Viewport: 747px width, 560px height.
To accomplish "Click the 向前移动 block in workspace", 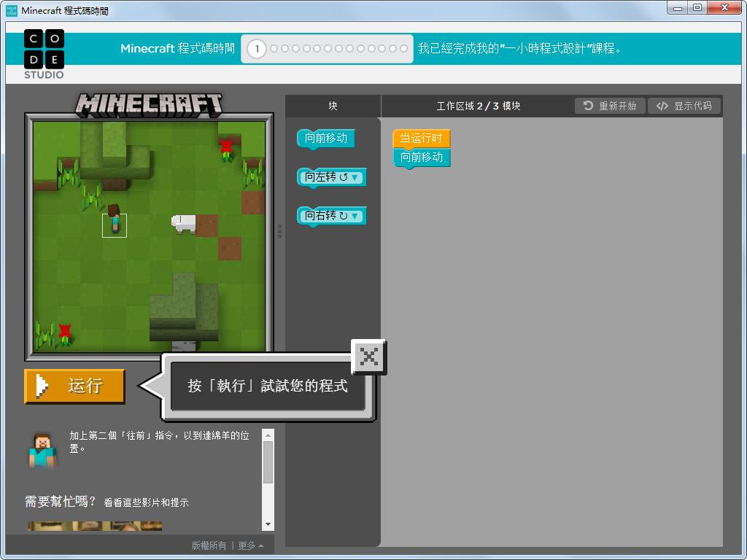I will [421, 157].
